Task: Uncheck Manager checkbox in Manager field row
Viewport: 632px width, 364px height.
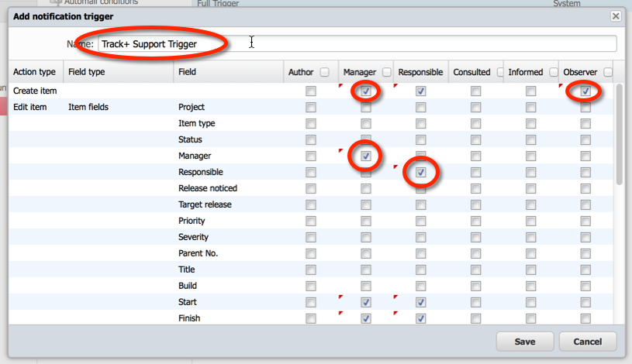Action: 366,156
